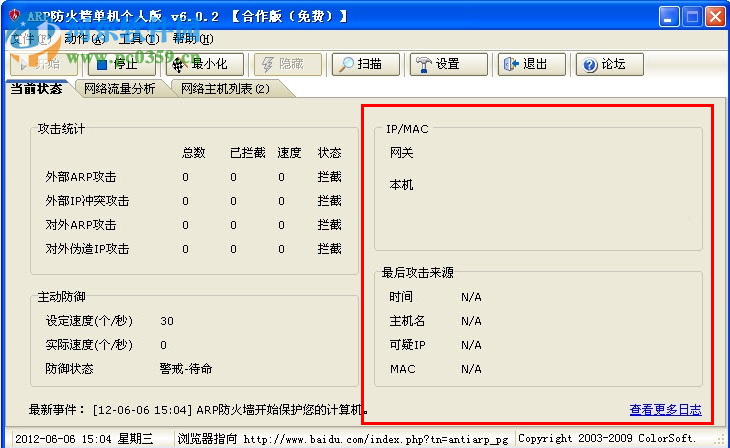Screen dimensions: 730x448
Task: Click the N/A value beside 可疑IP
Action: tap(471, 345)
